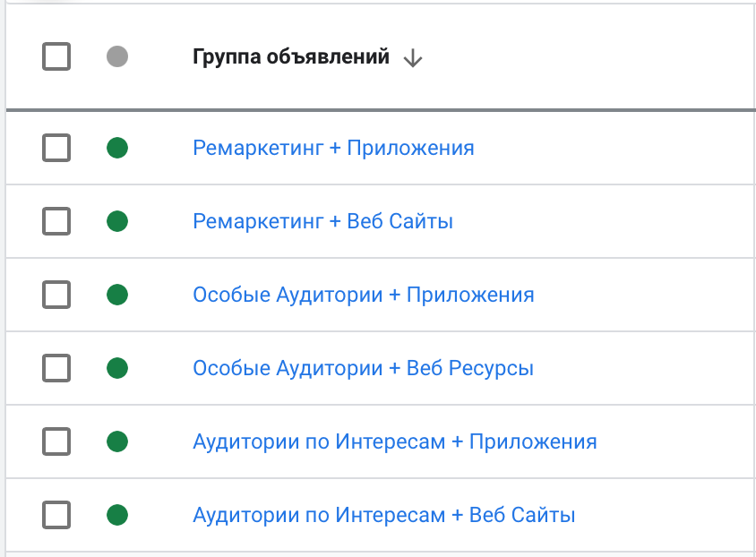Tick the select-all checkbox in the table header
The width and height of the screenshot is (756, 557).
pos(56,57)
